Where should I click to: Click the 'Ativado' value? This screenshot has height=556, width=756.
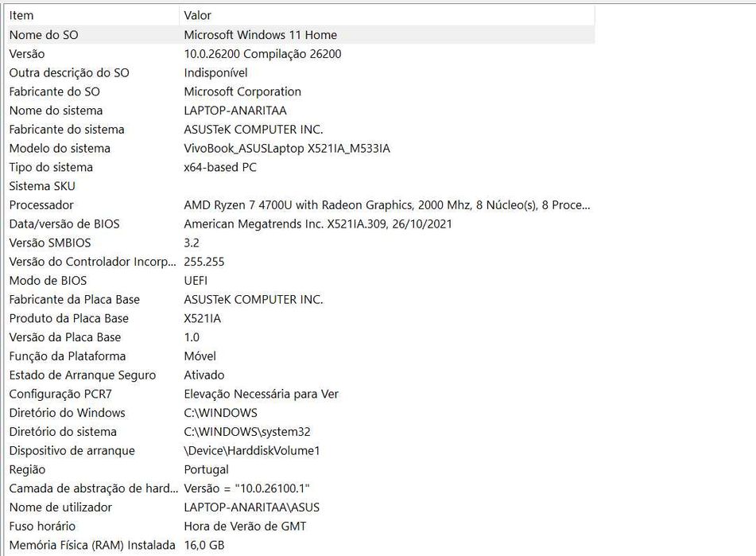click(204, 375)
